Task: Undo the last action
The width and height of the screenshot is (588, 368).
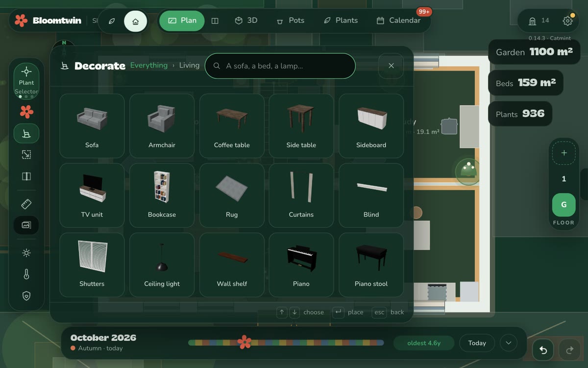Action: (x=543, y=350)
